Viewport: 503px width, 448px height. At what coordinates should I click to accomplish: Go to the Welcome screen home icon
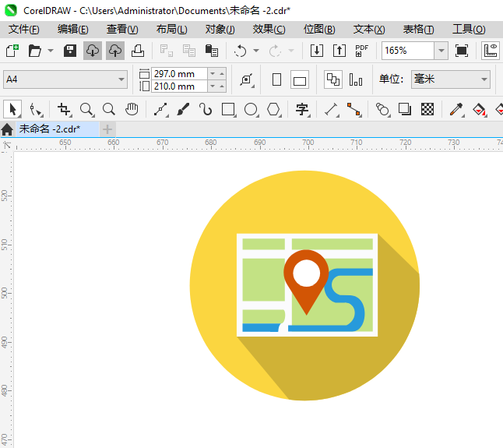(x=7, y=129)
